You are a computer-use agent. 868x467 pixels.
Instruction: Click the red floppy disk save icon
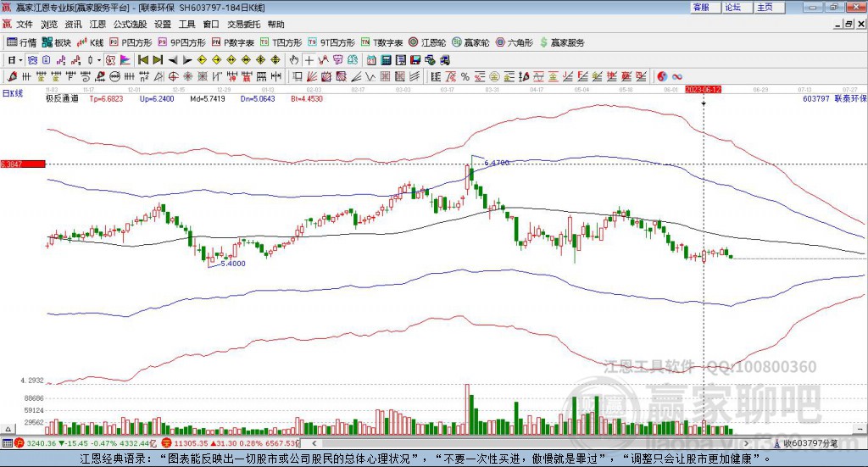point(415,60)
